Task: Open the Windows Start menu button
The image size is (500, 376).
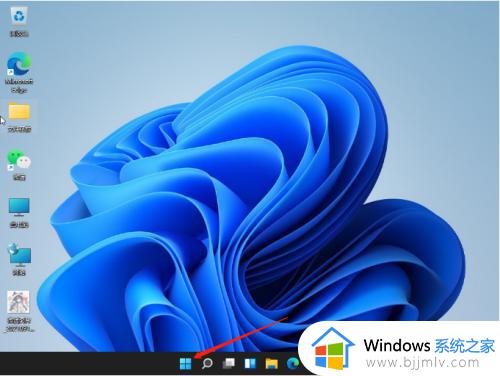Action: tap(186, 363)
